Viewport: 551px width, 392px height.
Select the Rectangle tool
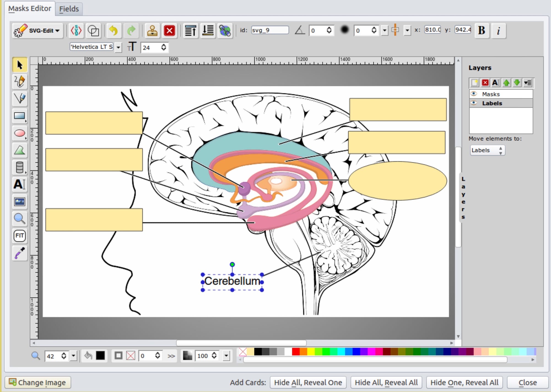coord(20,116)
